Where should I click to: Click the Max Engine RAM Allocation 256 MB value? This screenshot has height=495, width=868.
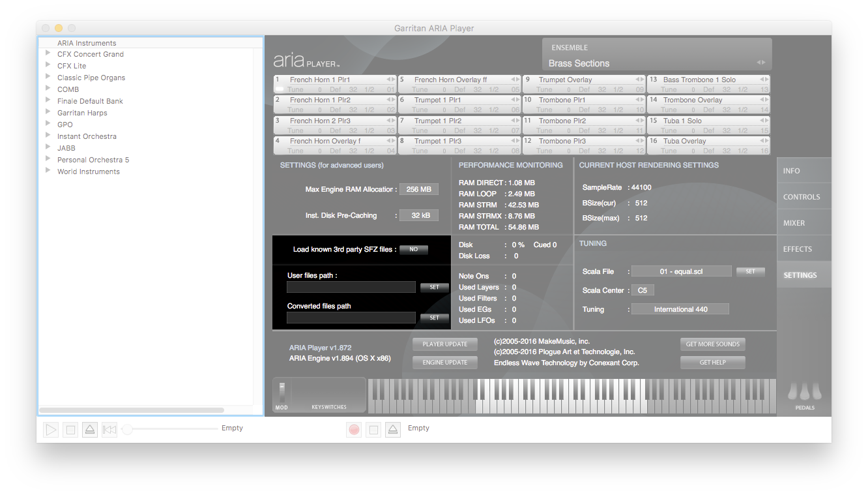(419, 189)
